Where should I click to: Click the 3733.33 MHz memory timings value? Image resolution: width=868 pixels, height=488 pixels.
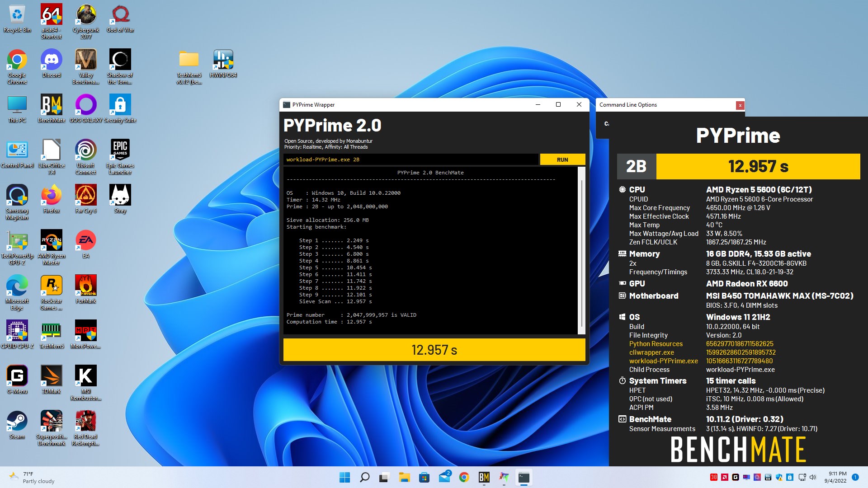pyautogui.click(x=750, y=272)
